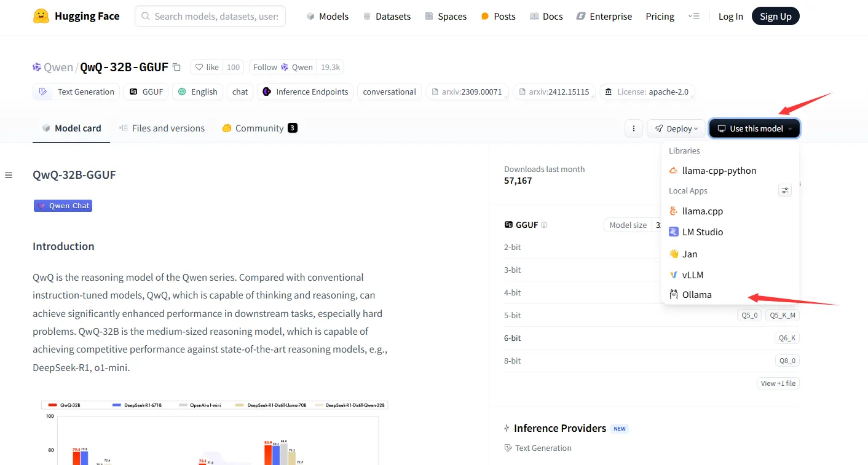The image size is (868, 465).
Task: Choose Jan from the Local Apps list
Action: pyautogui.click(x=730, y=254)
